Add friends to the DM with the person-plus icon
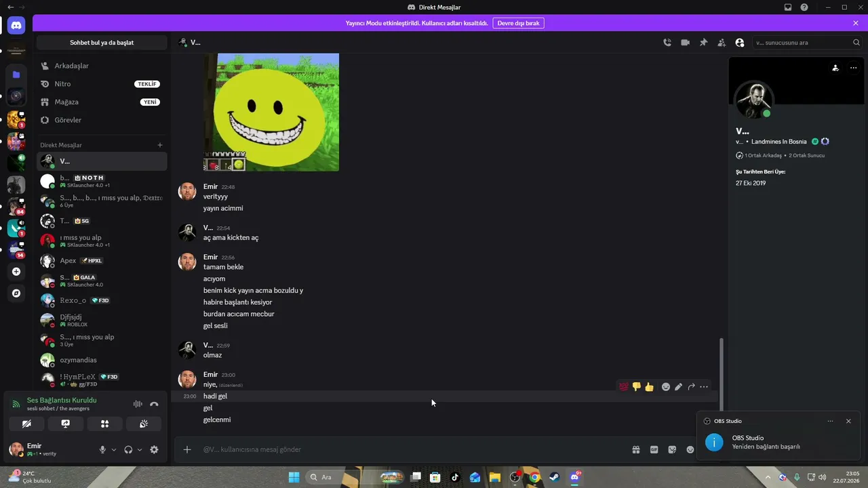This screenshot has width=868, height=488. click(x=722, y=43)
